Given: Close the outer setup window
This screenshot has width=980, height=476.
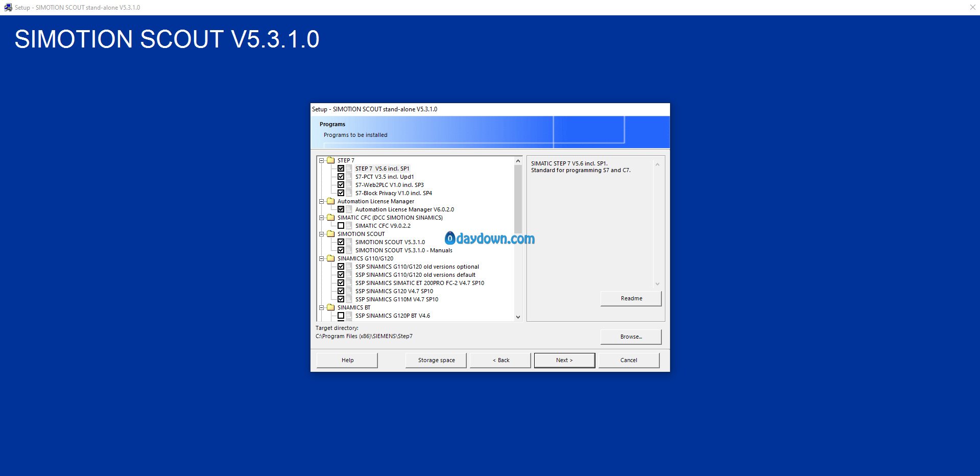Looking at the screenshot, I should (972, 7).
